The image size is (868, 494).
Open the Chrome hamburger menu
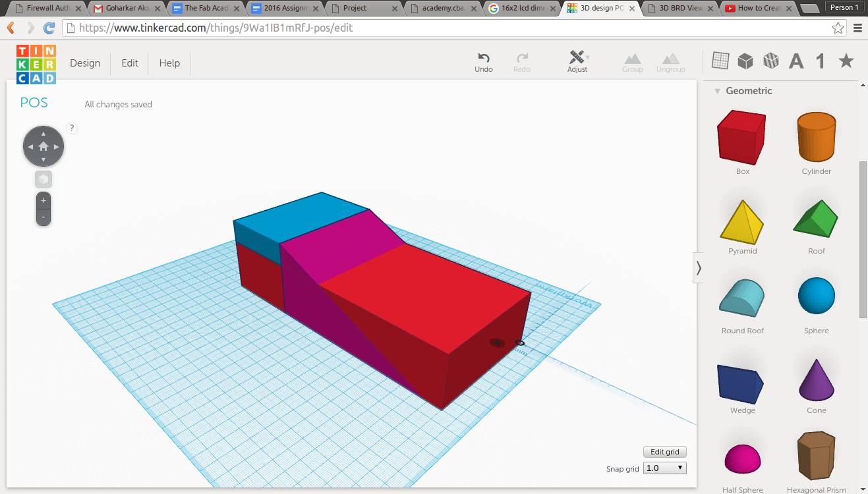(857, 28)
